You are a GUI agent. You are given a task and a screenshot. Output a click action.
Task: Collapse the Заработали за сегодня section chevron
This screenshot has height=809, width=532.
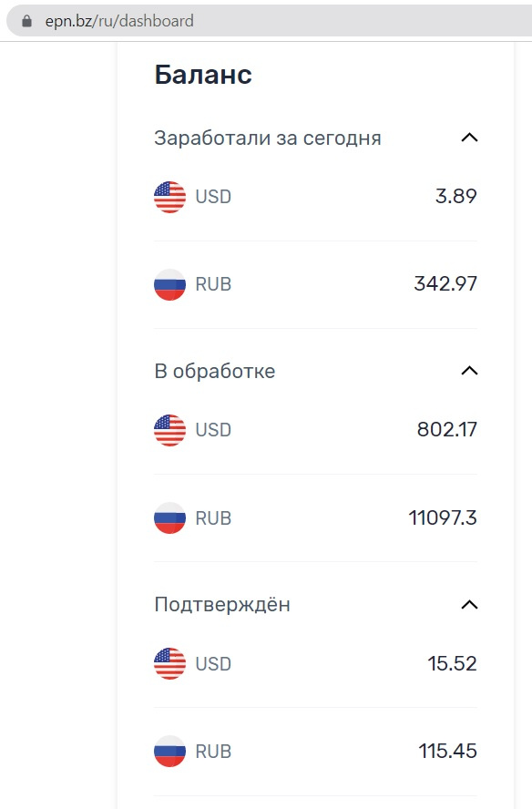point(469,138)
